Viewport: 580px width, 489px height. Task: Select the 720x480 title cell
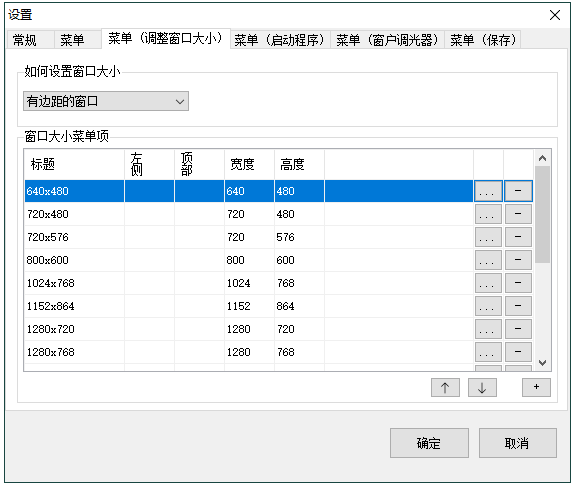click(x=74, y=214)
